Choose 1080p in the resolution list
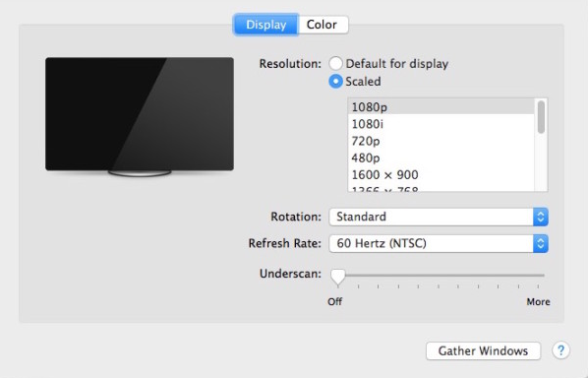Viewport: 588px width, 378px height. pos(441,107)
